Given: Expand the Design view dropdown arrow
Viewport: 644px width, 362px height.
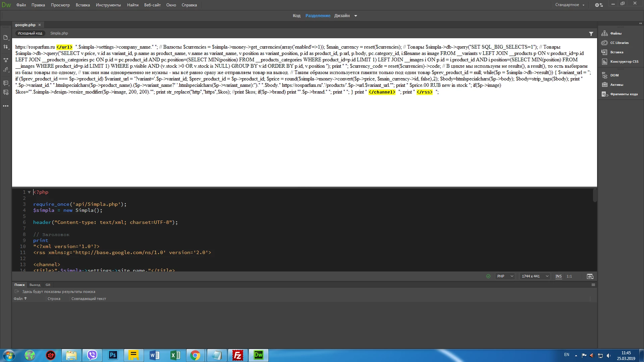Looking at the screenshot, I should pyautogui.click(x=356, y=16).
